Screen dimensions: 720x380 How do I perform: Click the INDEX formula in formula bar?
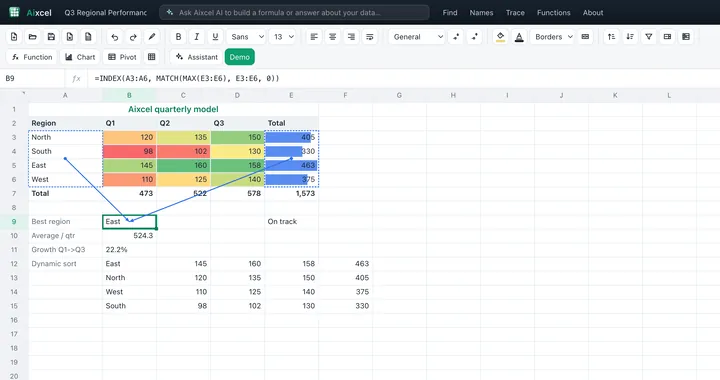[186, 78]
